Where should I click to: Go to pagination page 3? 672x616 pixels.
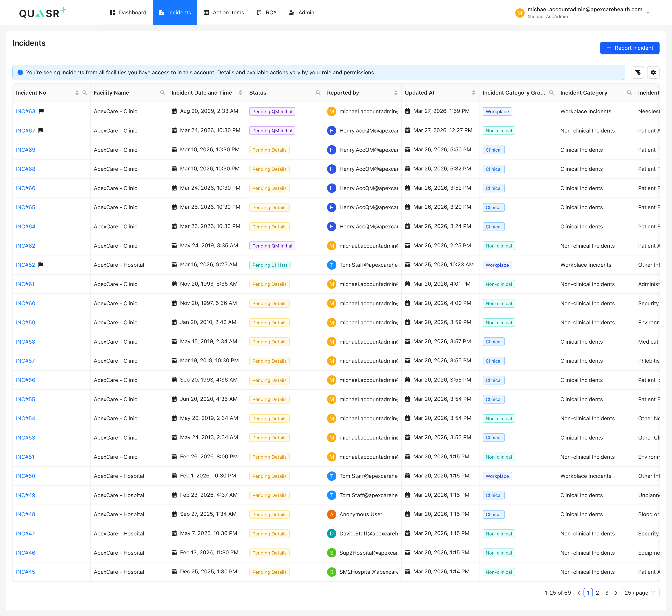607,593
